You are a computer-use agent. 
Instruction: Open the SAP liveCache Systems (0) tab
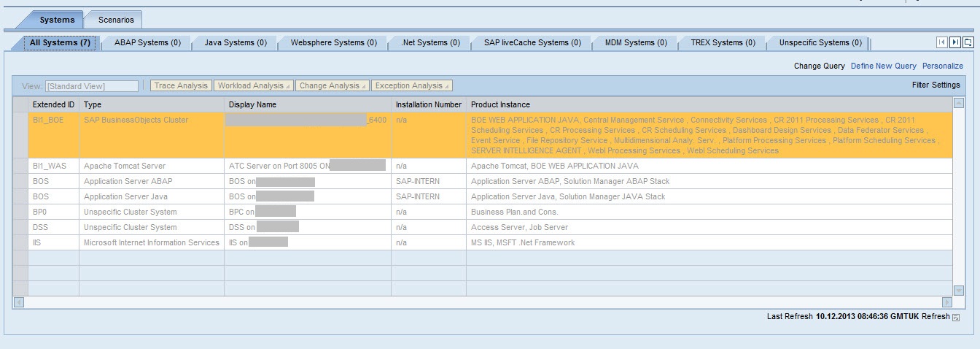pos(532,42)
